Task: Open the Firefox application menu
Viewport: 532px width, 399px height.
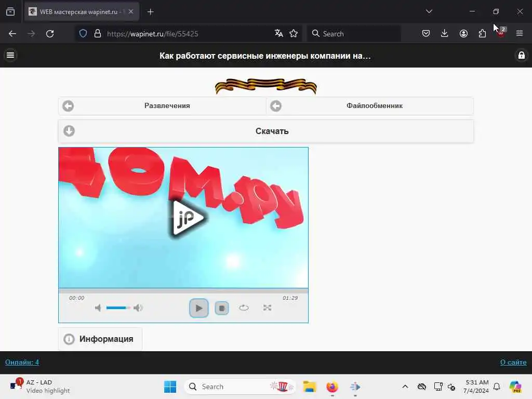Action: (x=519, y=33)
